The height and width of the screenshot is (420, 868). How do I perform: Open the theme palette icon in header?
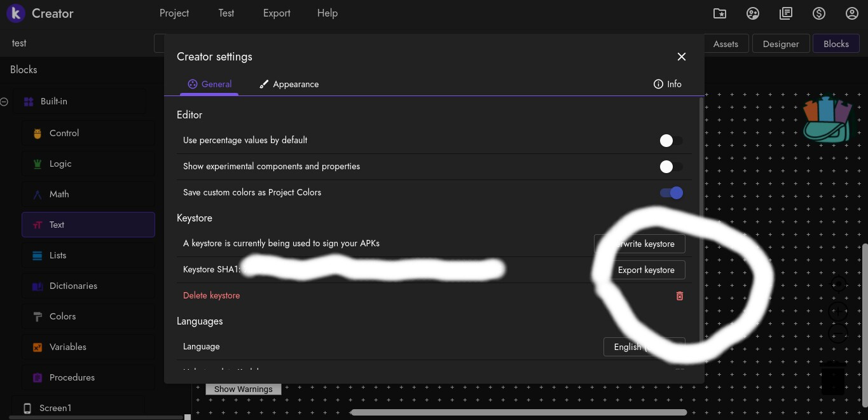click(x=753, y=13)
